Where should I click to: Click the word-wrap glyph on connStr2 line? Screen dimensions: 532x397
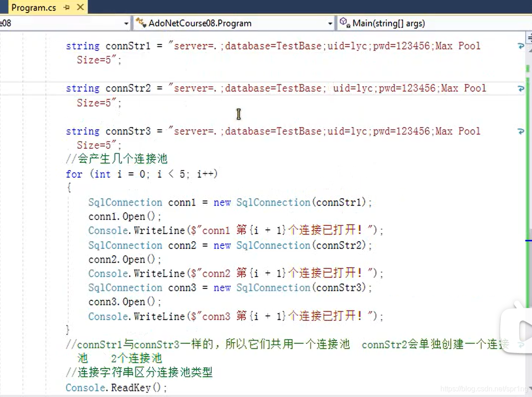[521, 88]
